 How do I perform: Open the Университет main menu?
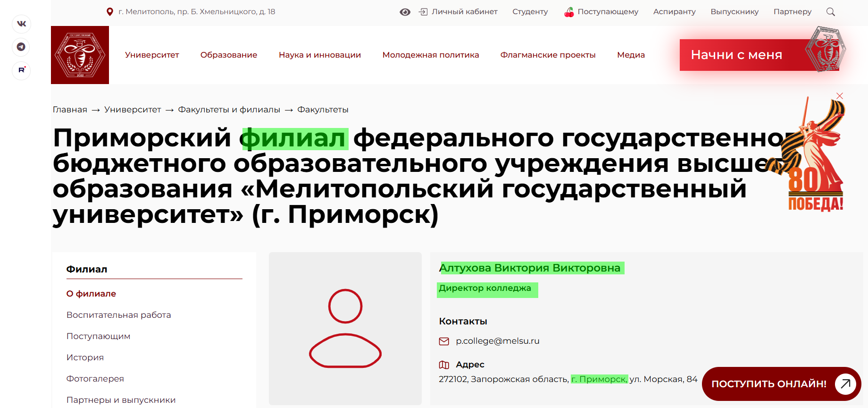(152, 55)
